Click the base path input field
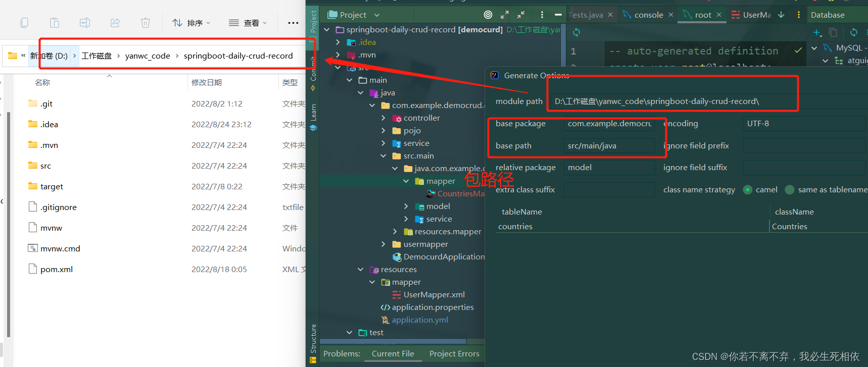This screenshot has width=868, height=367. (609, 146)
